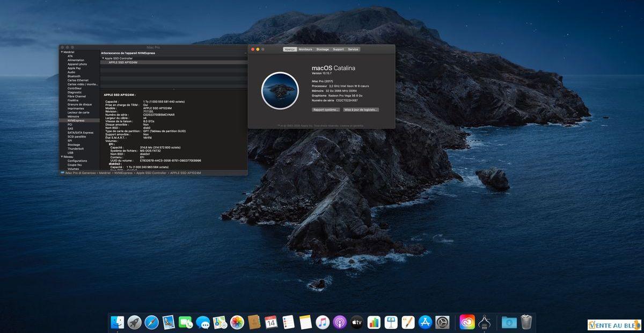
Task: Switch to the Support tab
Action: click(338, 49)
